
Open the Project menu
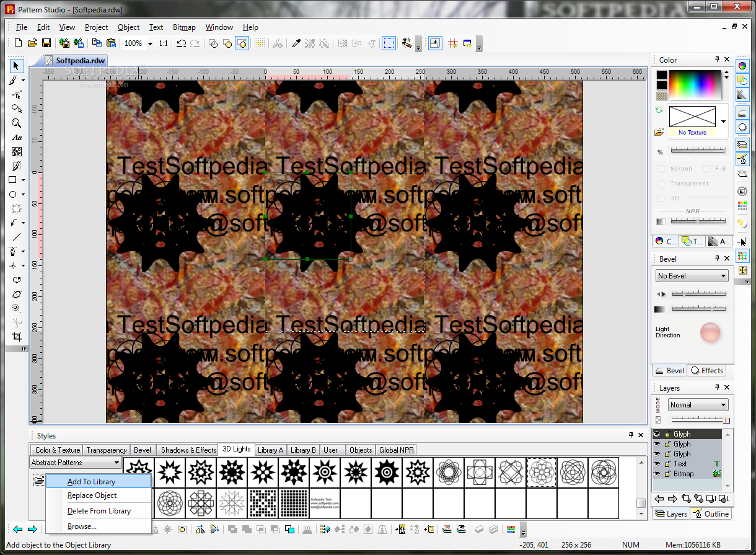[96, 27]
